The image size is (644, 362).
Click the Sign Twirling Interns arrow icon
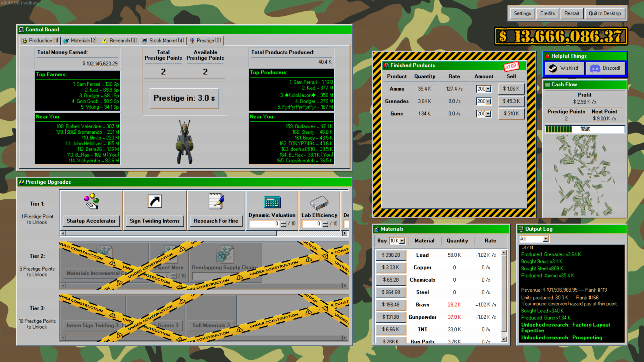point(155,201)
